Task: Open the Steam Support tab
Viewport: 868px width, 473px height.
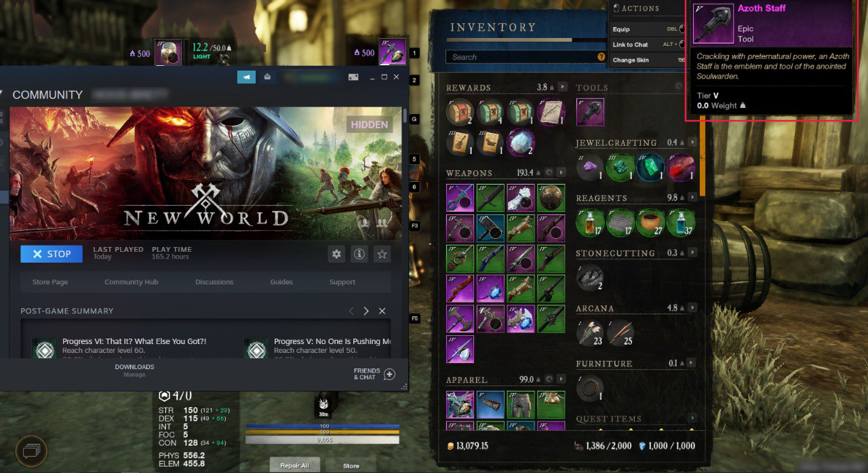Action: pos(342,282)
